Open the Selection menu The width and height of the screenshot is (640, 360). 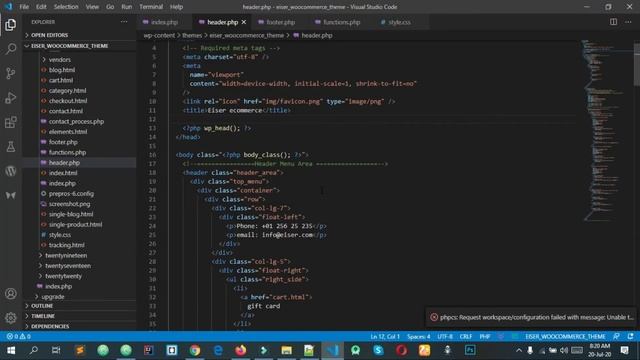pos(66,7)
